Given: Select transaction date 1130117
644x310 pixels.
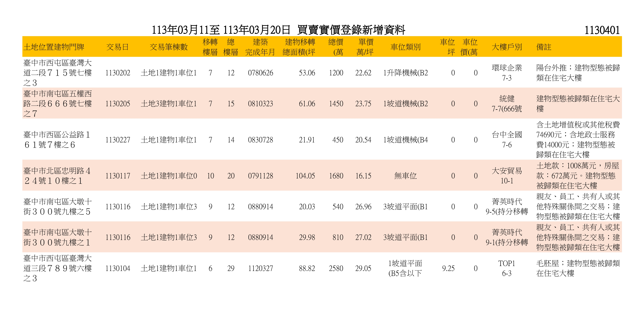Looking at the screenshot, I should pyautogui.click(x=118, y=176).
